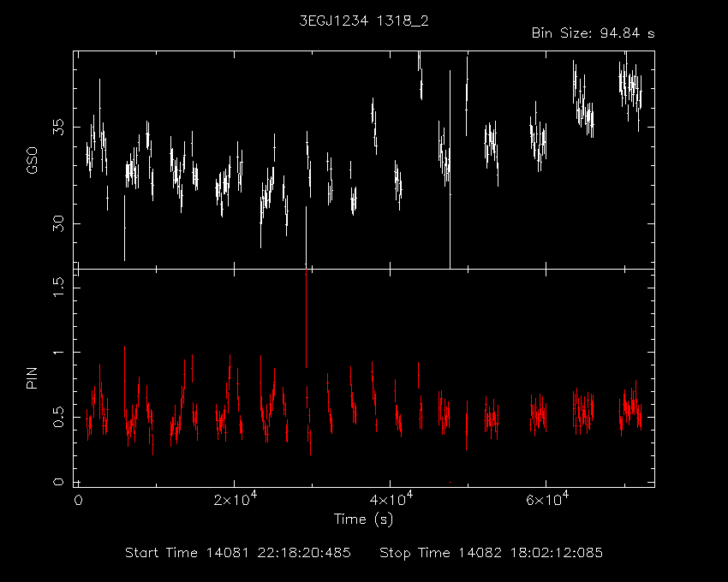
Task: Click the plot title 3EGJ1234 1318_2
Action: coord(363,21)
